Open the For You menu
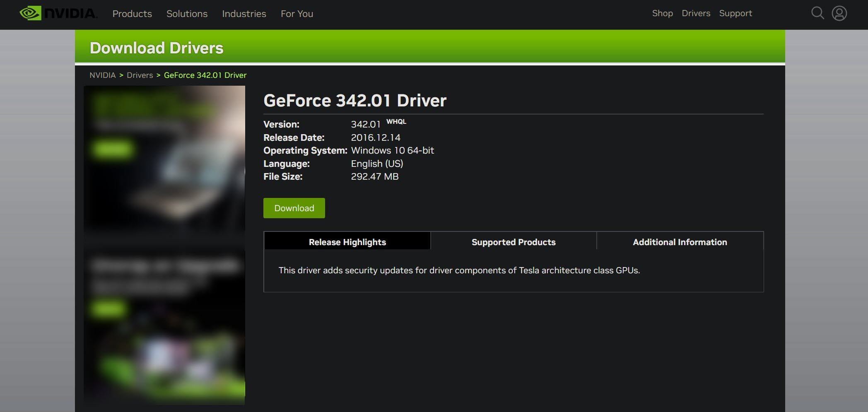 click(297, 14)
